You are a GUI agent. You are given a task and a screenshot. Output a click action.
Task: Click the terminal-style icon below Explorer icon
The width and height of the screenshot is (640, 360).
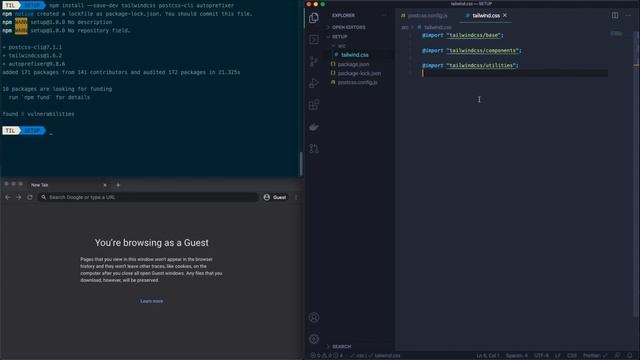click(314, 40)
